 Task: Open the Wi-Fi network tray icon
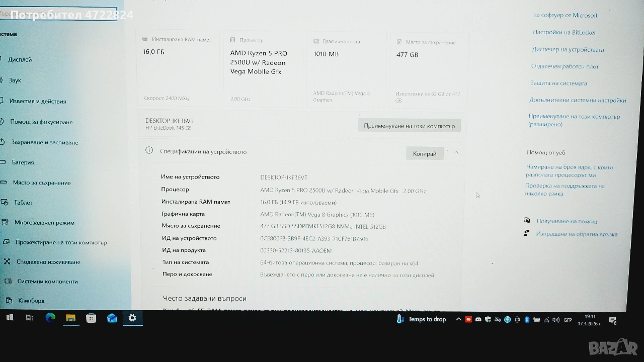546,320
